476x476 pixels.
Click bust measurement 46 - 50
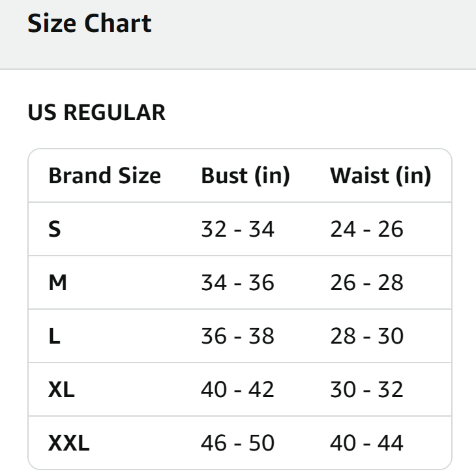[237, 443]
